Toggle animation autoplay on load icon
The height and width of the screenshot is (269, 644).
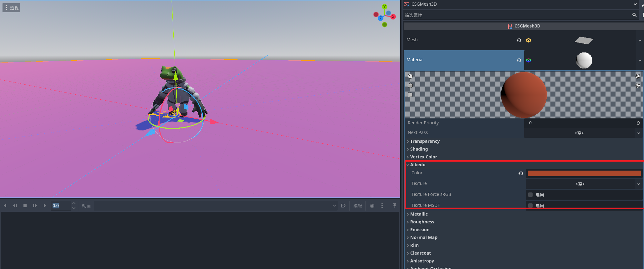point(343,206)
